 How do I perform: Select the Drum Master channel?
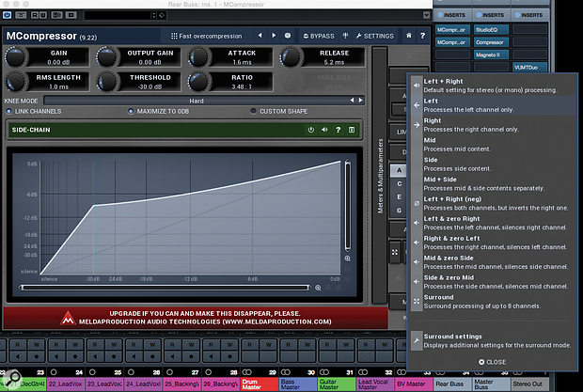pyautogui.click(x=260, y=384)
